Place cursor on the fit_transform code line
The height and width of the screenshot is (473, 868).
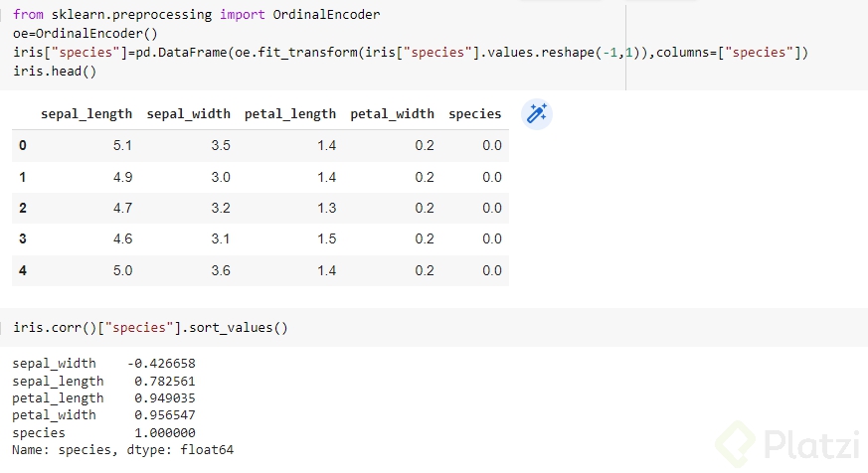tap(411, 52)
